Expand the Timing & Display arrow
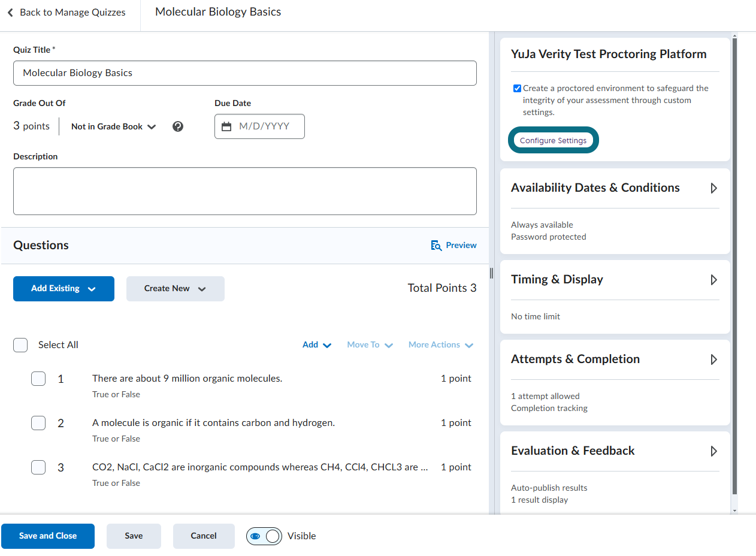The height and width of the screenshot is (556, 756). click(713, 280)
